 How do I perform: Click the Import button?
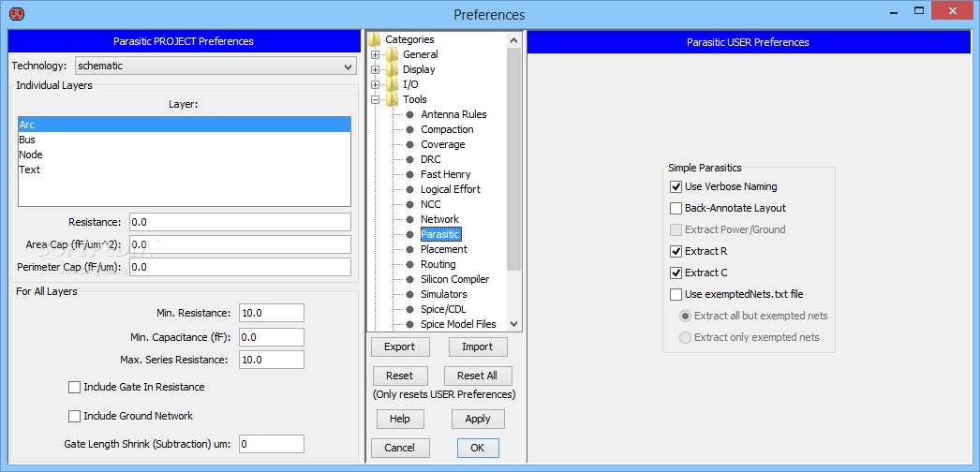click(x=478, y=347)
